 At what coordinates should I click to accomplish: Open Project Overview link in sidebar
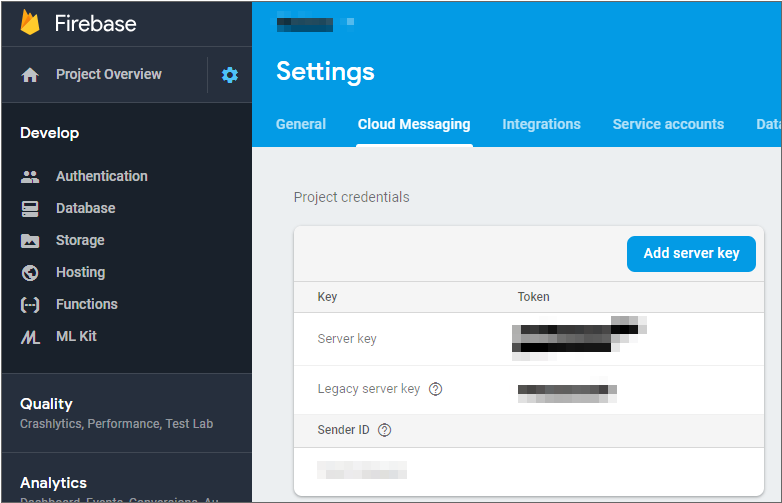[x=108, y=75]
